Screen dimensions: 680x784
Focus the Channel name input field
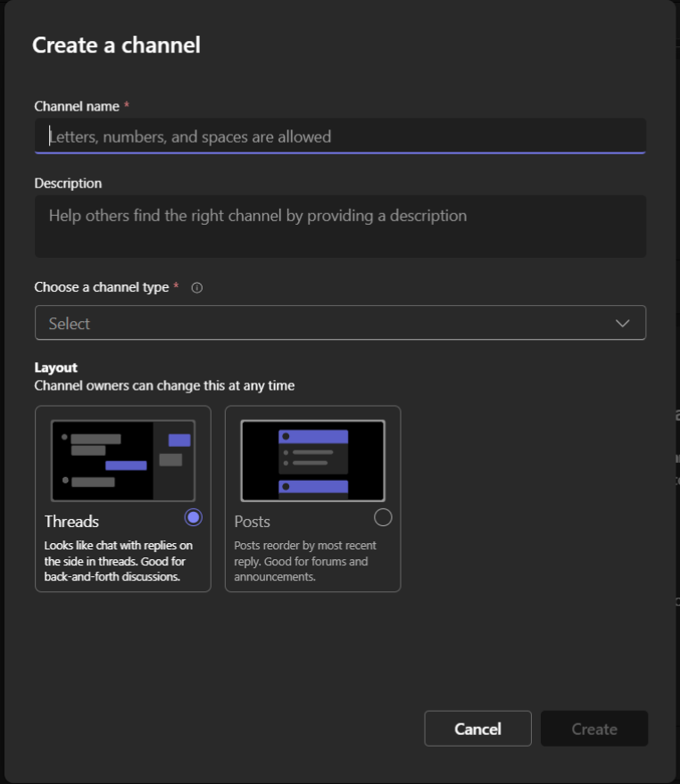(x=339, y=136)
